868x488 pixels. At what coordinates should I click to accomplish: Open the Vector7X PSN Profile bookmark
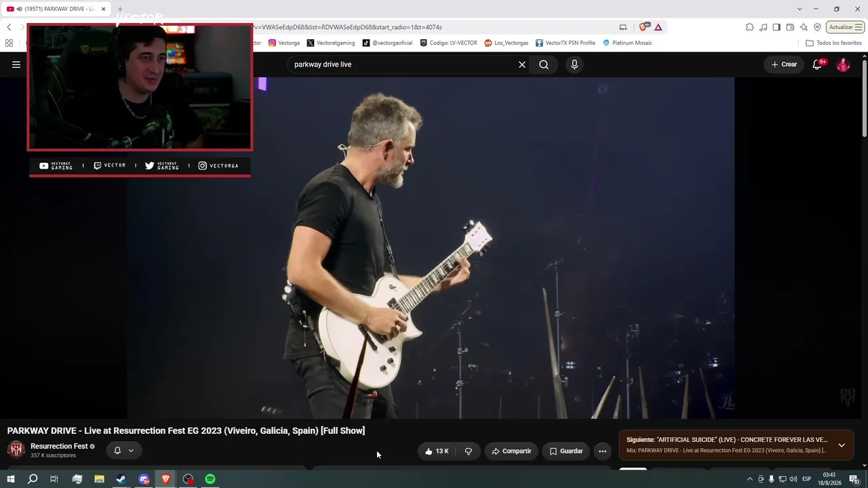click(566, 43)
